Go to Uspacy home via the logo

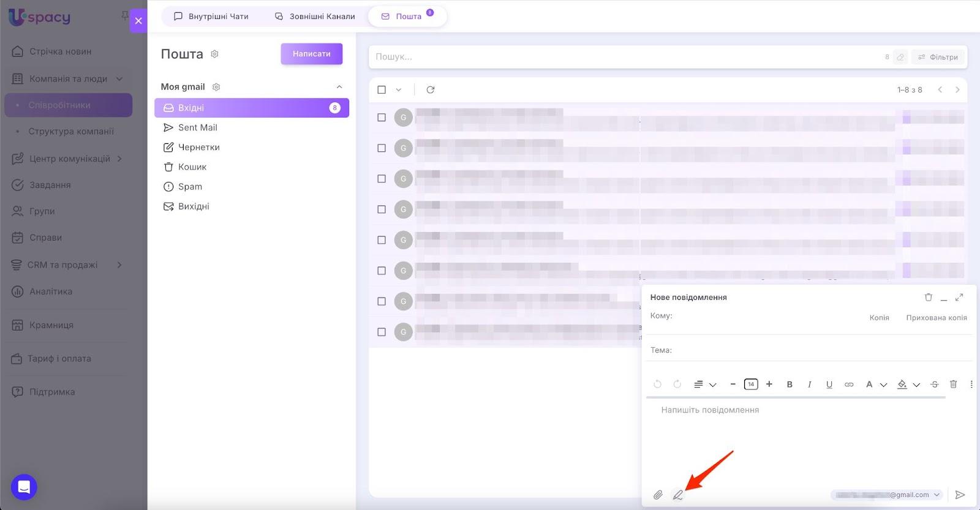point(39,17)
